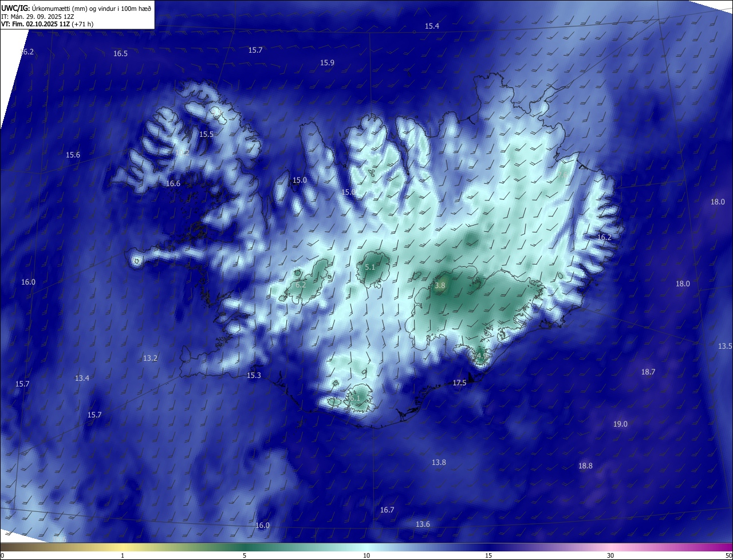Click the color scale tick label 50
The height and width of the screenshot is (560, 733).
(728, 555)
